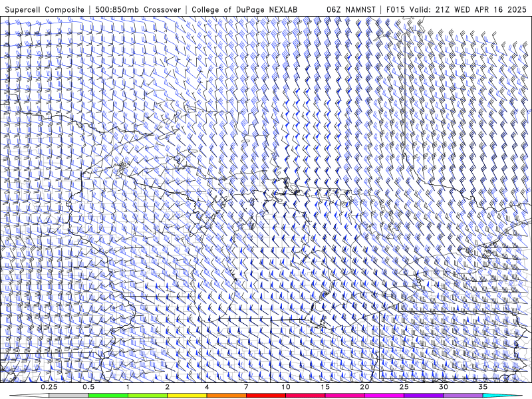Click the legend value 35
The image size is (532, 399).
coord(483,387)
